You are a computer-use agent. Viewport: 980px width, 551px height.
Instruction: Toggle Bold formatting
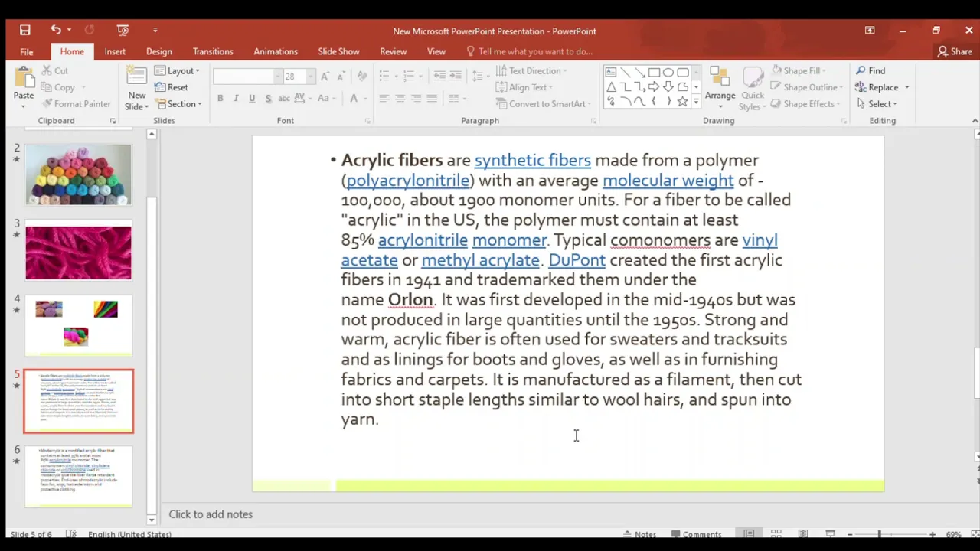coord(220,98)
